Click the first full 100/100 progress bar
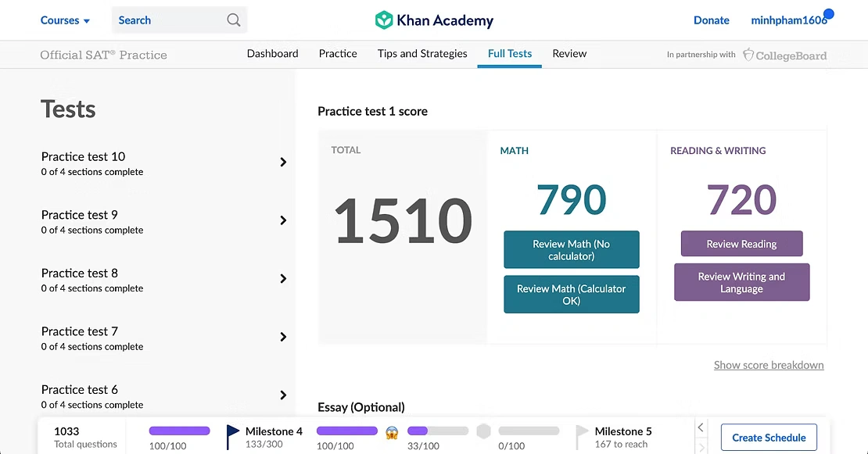 point(179,431)
